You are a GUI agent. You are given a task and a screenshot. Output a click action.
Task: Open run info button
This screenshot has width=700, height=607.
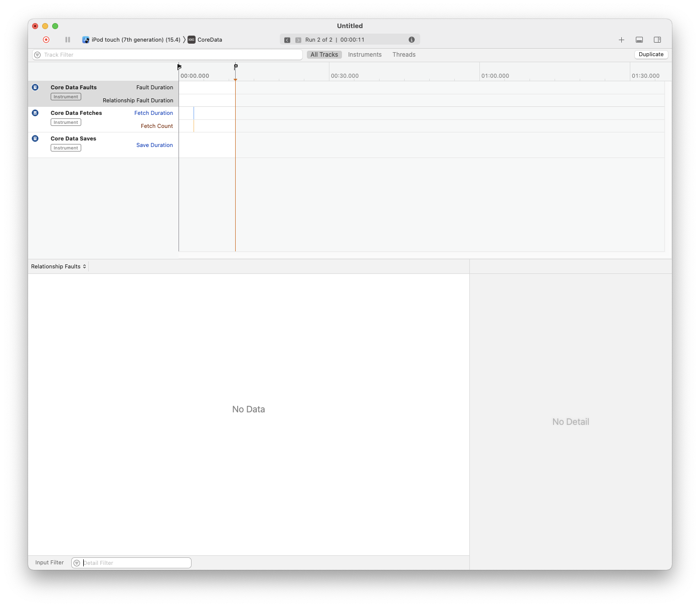412,40
